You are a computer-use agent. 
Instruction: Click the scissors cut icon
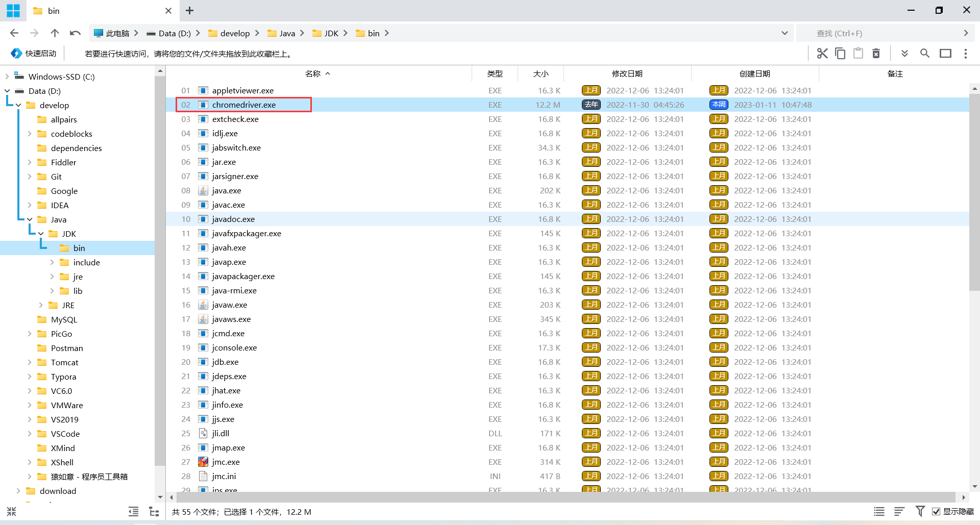[x=822, y=53]
